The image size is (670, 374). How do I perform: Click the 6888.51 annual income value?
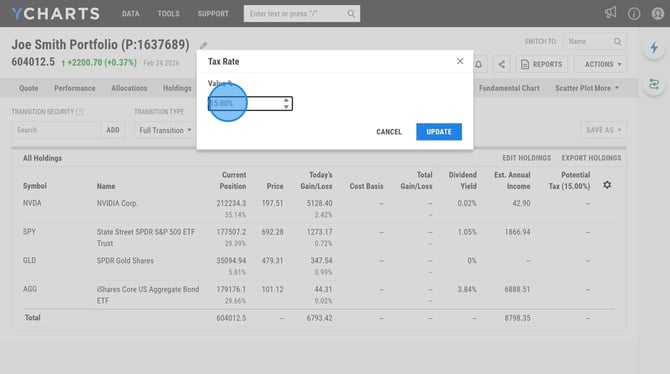[x=517, y=289]
